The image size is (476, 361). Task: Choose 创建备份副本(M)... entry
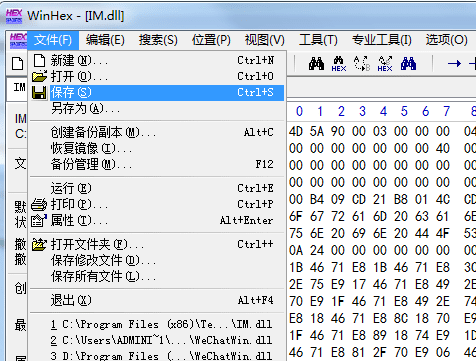(157, 132)
